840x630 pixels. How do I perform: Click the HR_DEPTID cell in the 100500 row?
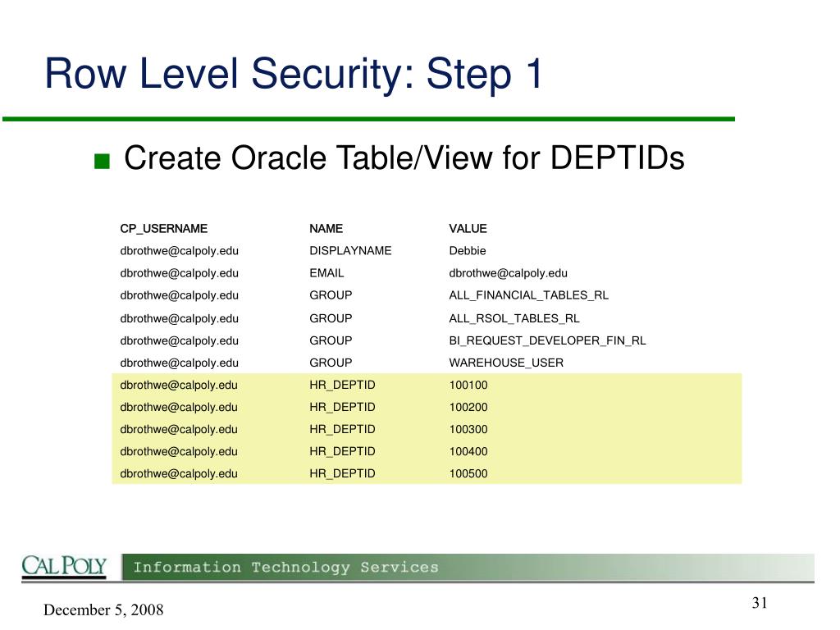[342, 473]
